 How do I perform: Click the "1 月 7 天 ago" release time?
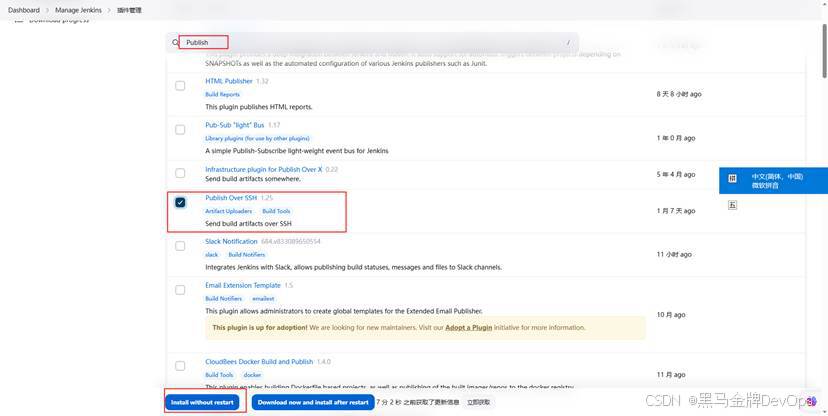click(676, 211)
